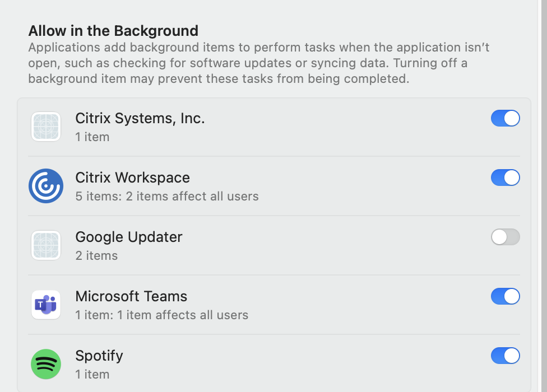Select the Citrix Workspace row title

[133, 178]
